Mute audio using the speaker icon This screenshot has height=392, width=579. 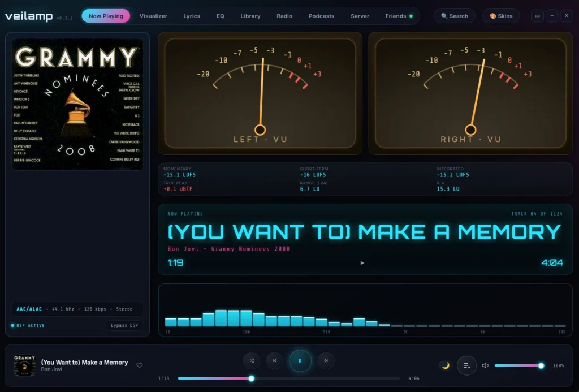485,365
